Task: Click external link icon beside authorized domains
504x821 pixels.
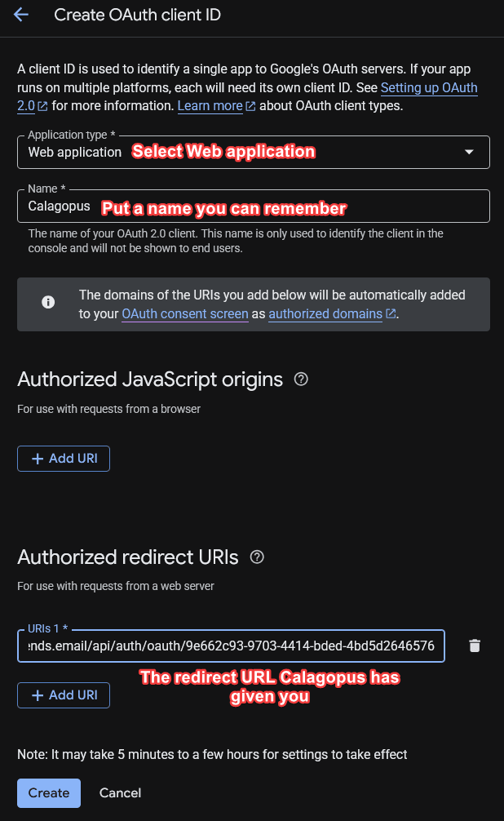Action: click(391, 313)
